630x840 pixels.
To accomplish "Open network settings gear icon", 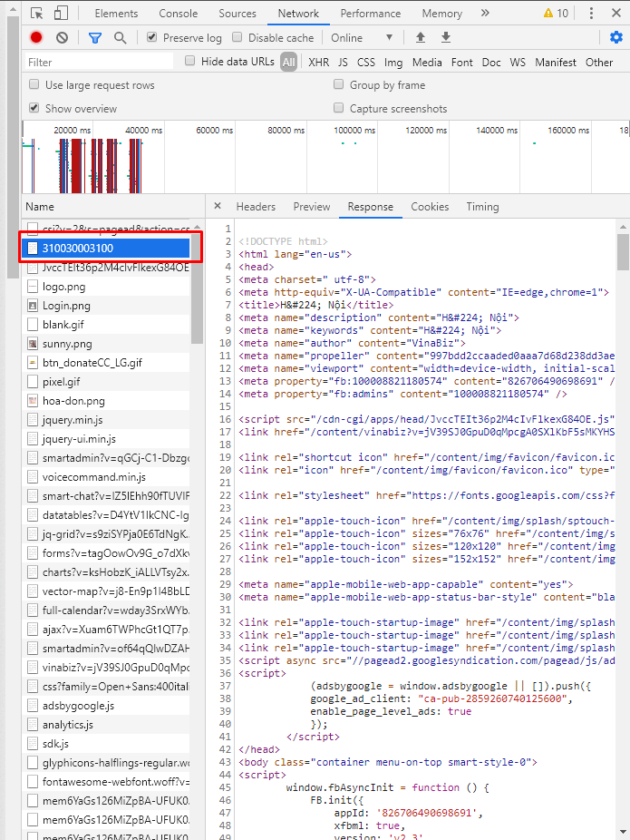I will pos(616,37).
